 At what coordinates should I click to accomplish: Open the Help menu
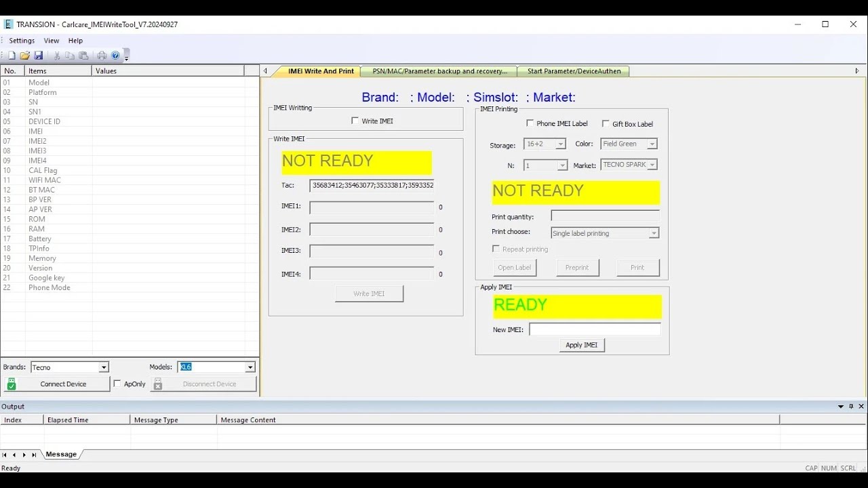click(75, 41)
